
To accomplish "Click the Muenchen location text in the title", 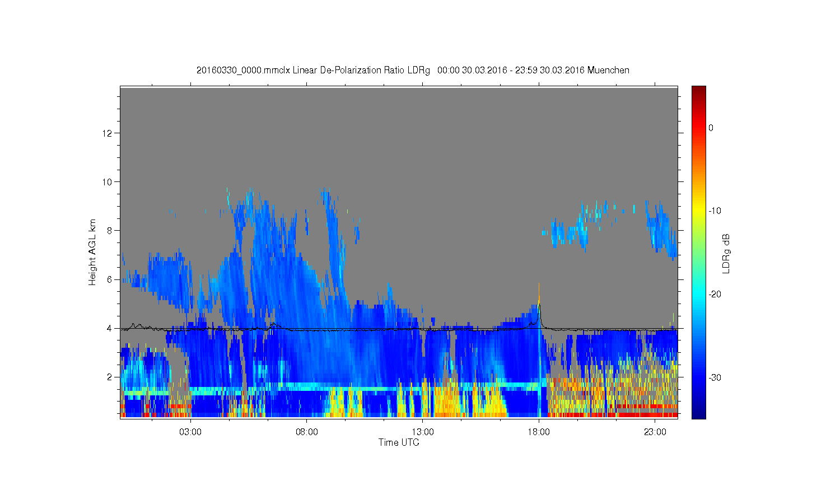I will [x=609, y=71].
